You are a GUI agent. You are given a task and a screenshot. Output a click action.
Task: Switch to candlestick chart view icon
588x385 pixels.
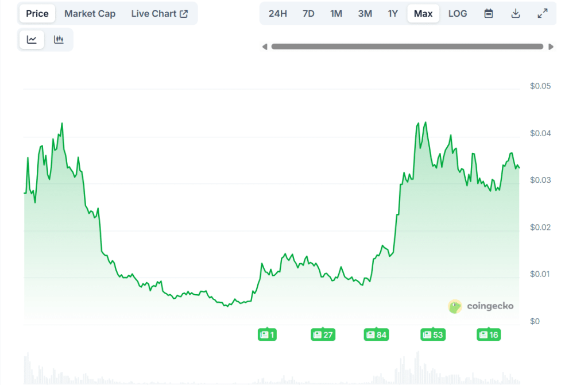tap(59, 40)
